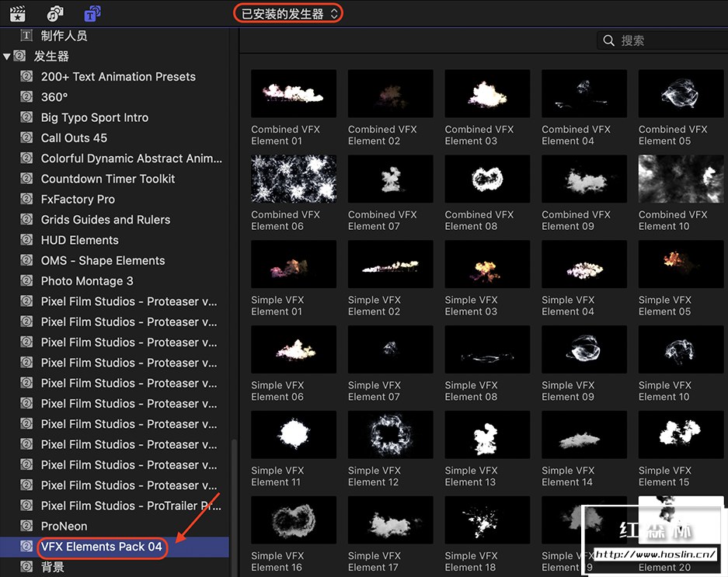Click icon next to Big Typo Sport Intro
Screen dimensions: 728x577
pyautogui.click(x=26, y=117)
